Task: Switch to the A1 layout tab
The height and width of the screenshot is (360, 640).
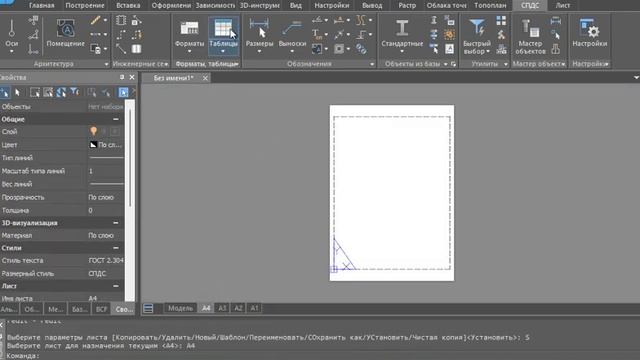Action: (254, 308)
